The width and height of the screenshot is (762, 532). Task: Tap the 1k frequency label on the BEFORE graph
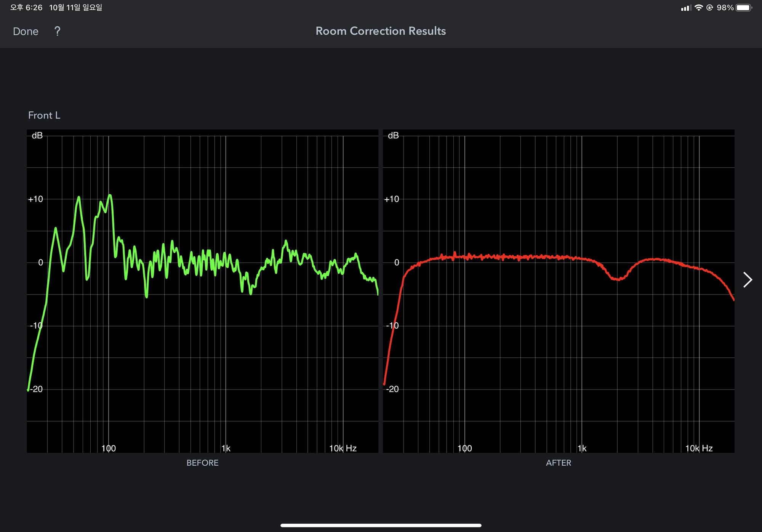pyautogui.click(x=226, y=448)
